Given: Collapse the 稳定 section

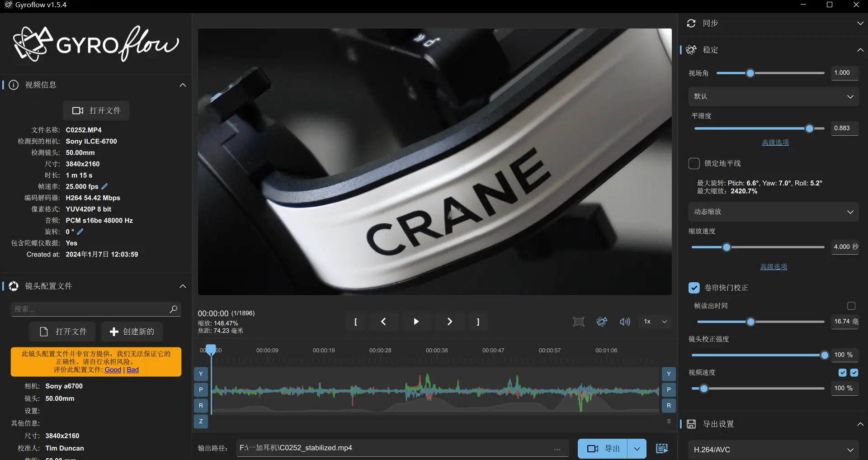Looking at the screenshot, I should point(860,50).
